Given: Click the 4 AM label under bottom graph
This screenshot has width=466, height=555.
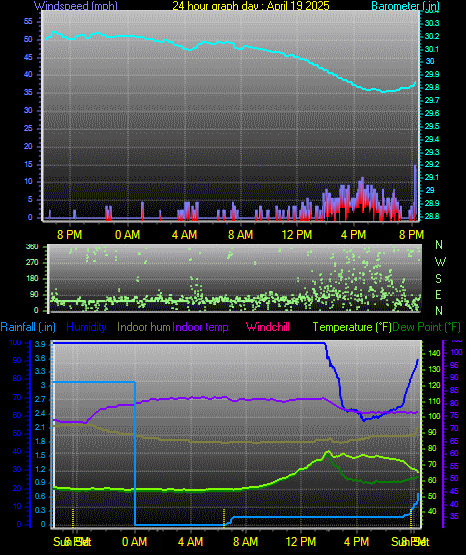Looking at the screenshot, I should pos(190,542).
